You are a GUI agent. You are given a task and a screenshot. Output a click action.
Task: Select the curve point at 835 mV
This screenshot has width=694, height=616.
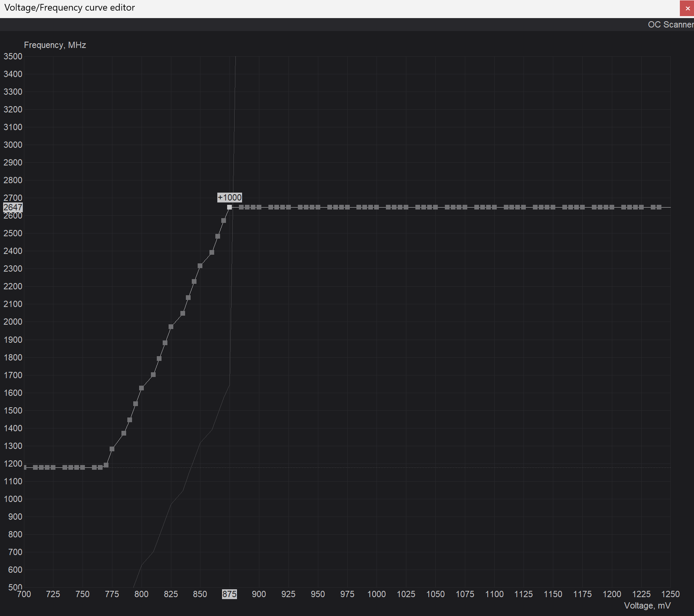click(183, 313)
